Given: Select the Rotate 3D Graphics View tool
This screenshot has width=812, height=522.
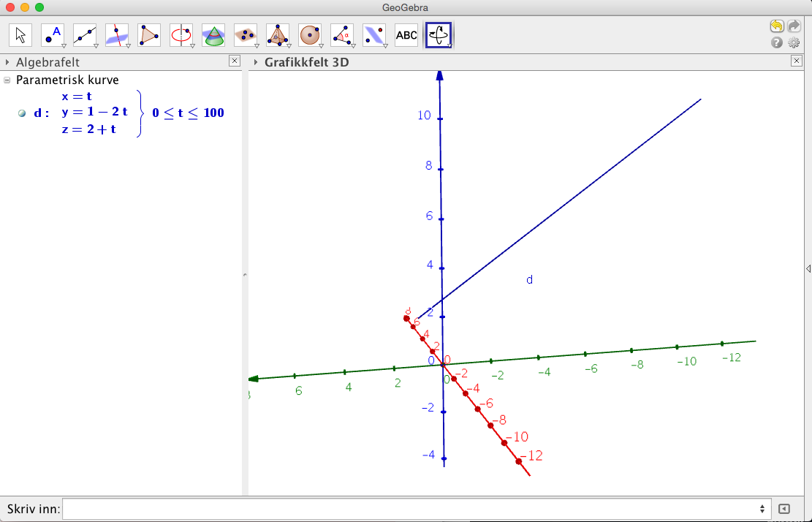Looking at the screenshot, I should point(438,34).
